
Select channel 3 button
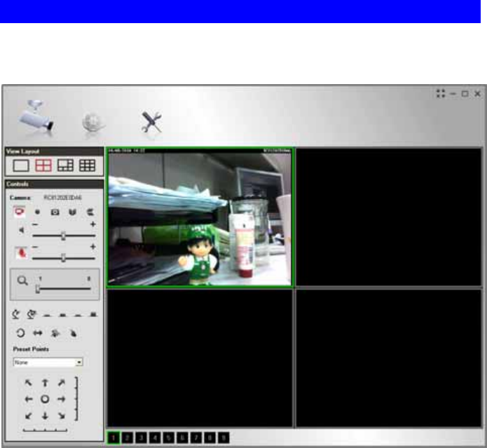pyautogui.click(x=141, y=438)
